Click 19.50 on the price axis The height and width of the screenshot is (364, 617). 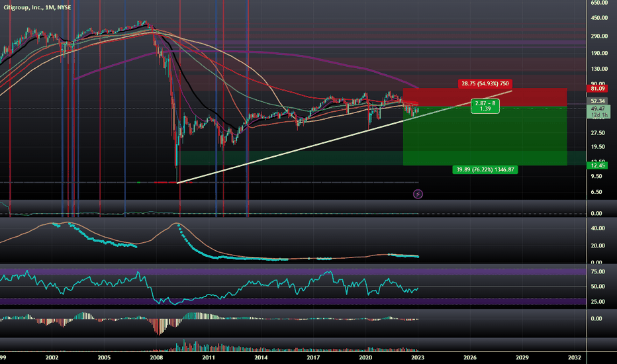pyautogui.click(x=597, y=147)
